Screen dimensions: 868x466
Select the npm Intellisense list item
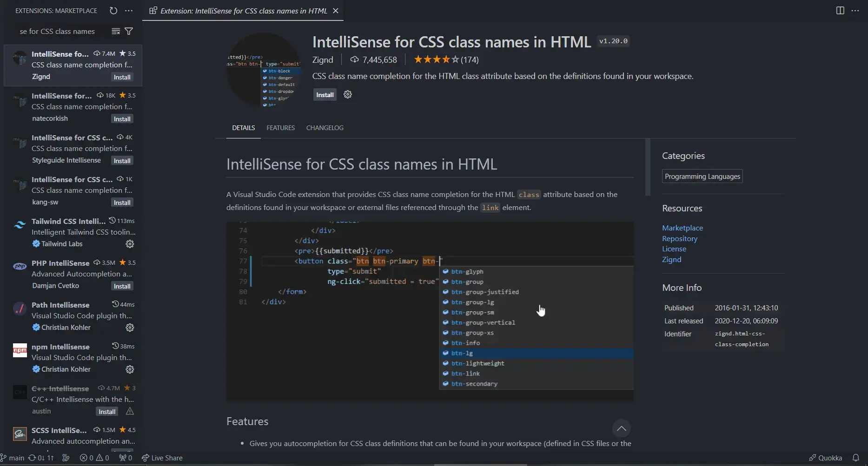pos(73,358)
